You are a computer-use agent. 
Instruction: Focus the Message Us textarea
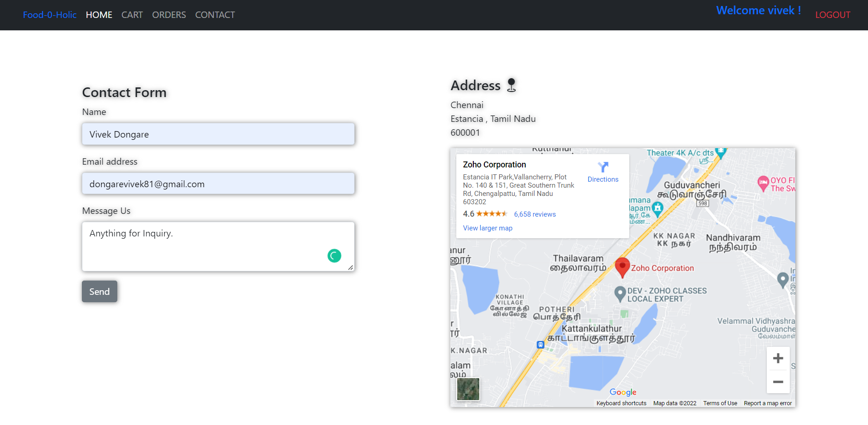tap(218, 247)
